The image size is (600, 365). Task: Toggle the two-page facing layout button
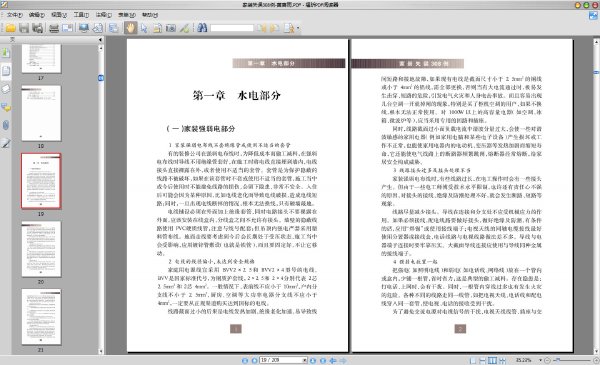pos(492,360)
